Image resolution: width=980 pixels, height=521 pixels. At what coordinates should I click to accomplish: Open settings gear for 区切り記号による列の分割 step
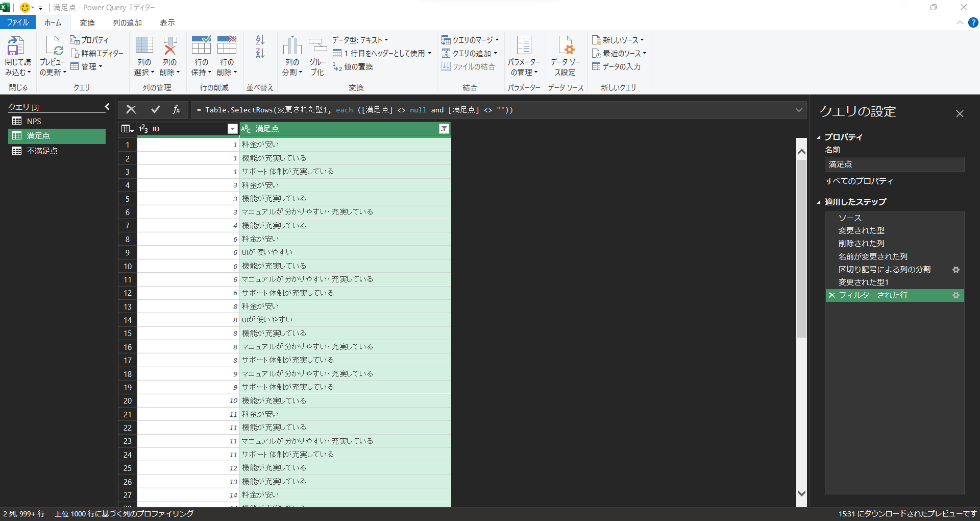click(956, 270)
